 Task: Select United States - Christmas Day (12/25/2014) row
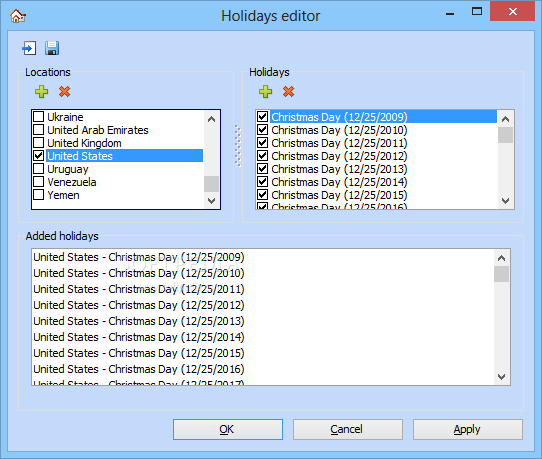click(263, 337)
